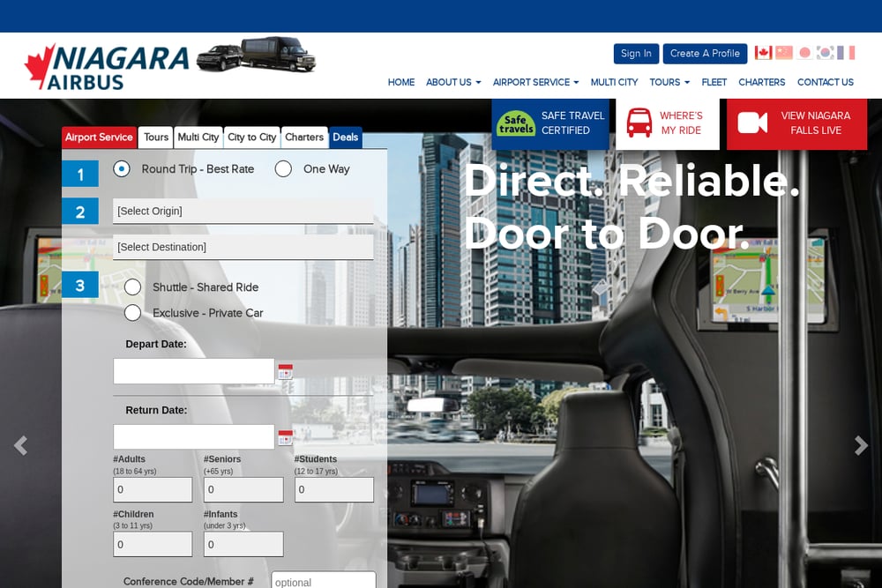The image size is (882, 588).
Task: Open the Multi City nav link
Action: pyautogui.click(x=614, y=82)
